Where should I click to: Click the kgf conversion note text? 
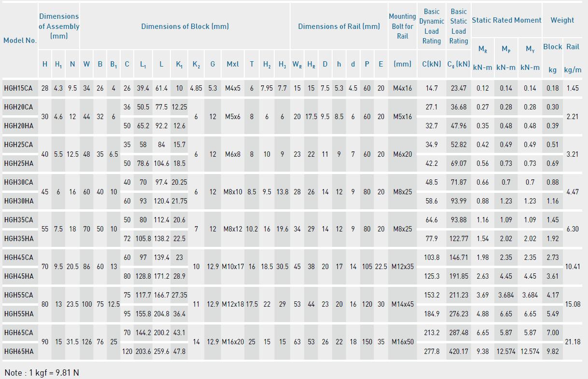point(42,373)
